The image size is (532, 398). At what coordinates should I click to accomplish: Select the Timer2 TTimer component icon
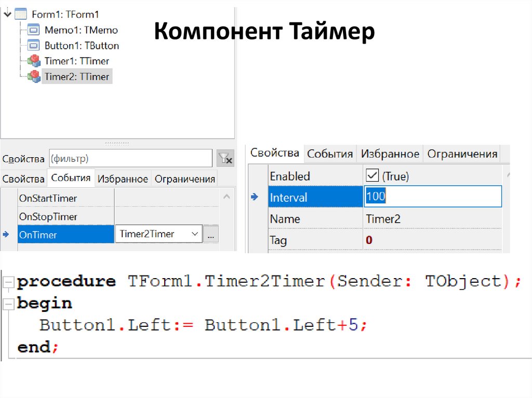coord(33,76)
